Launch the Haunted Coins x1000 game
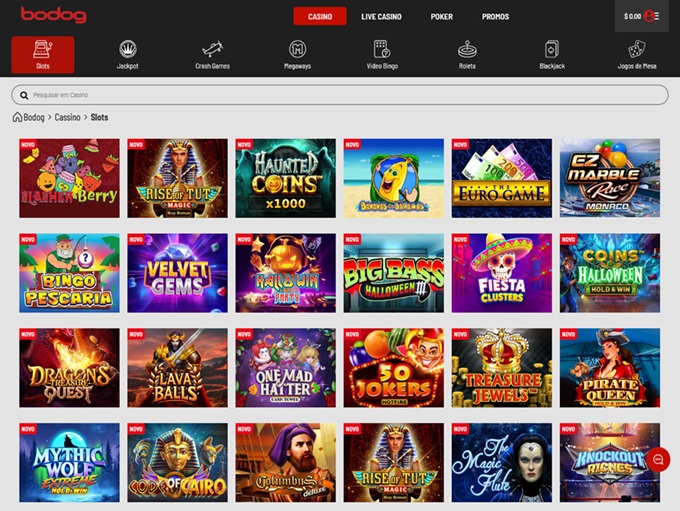The height and width of the screenshot is (511, 680). click(x=285, y=178)
